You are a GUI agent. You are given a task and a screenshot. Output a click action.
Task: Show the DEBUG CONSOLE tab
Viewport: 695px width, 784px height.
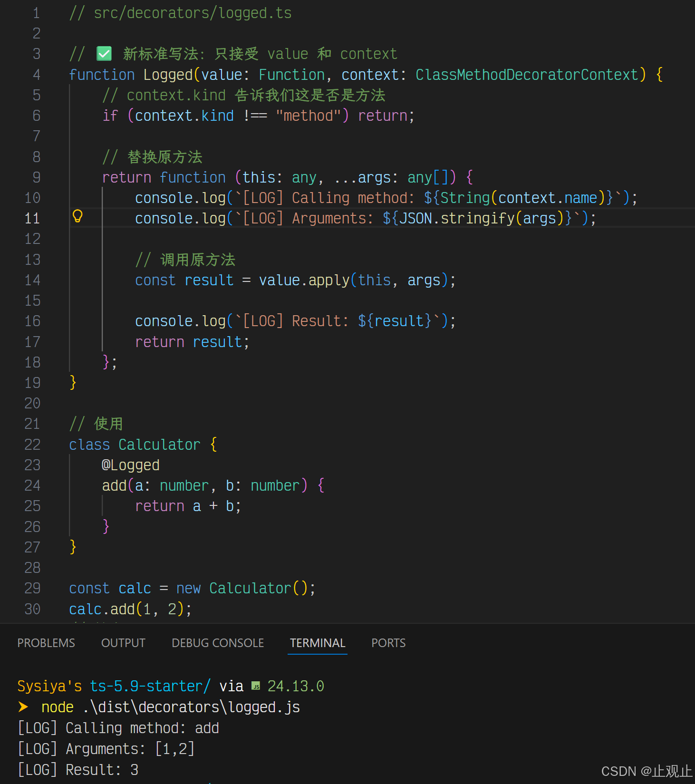[218, 643]
